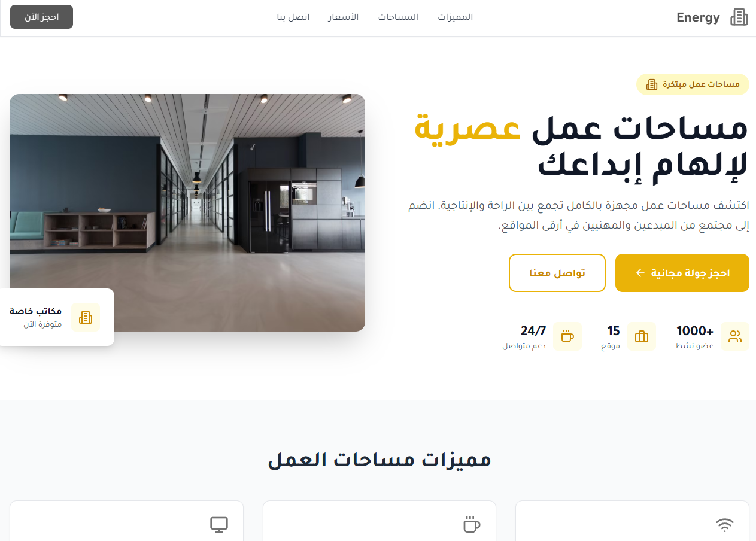
Task: Click the briefcase icon beside 15 locations
Action: (x=642, y=336)
